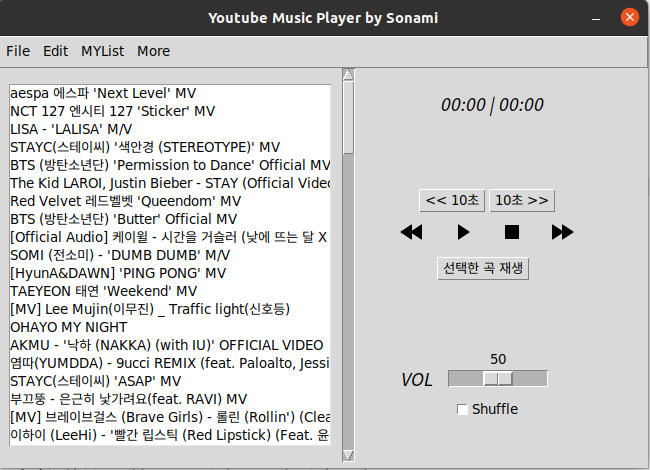Click the VOL slider handle
The image size is (650, 470).
pyautogui.click(x=498, y=378)
